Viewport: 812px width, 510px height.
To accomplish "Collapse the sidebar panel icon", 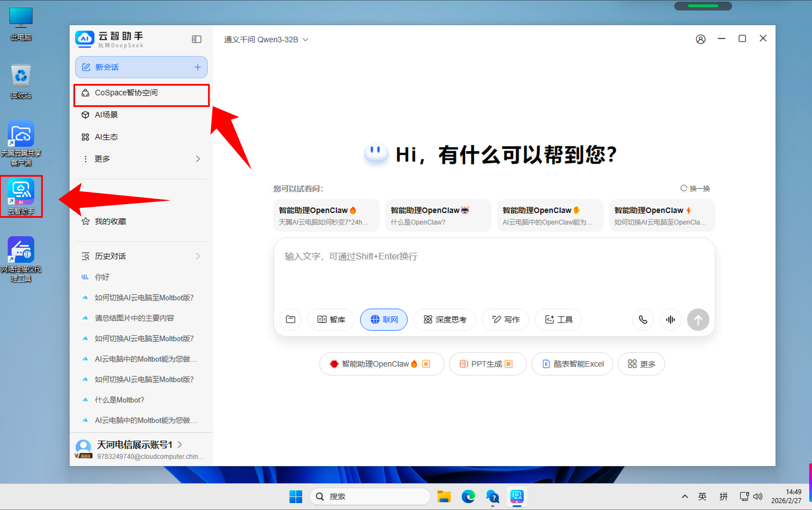I will tap(197, 40).
